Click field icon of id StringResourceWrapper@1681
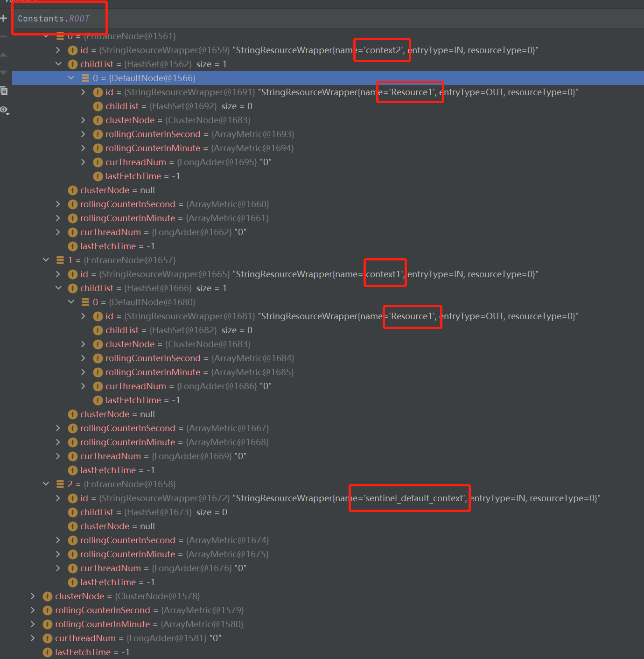The image size is (644, 659). [98, 316]
